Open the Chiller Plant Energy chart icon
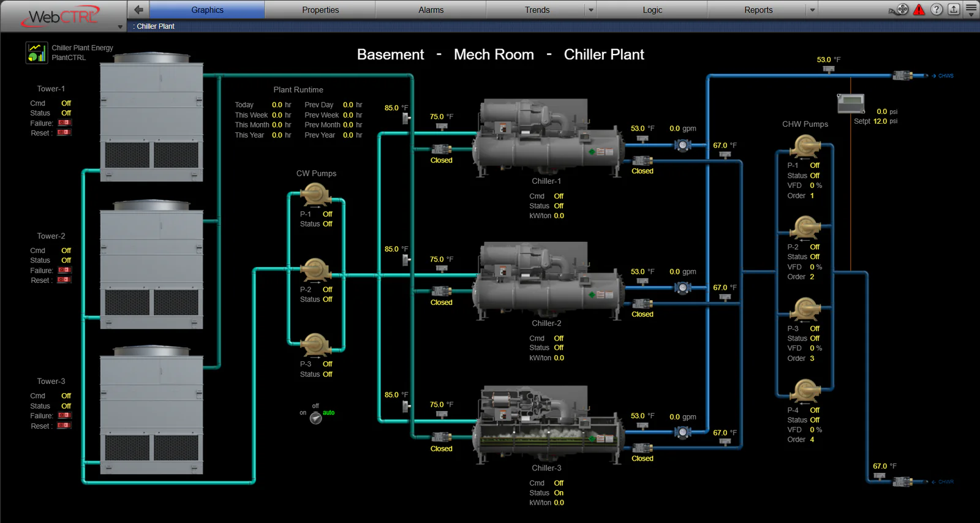 [x=37, y=52]
